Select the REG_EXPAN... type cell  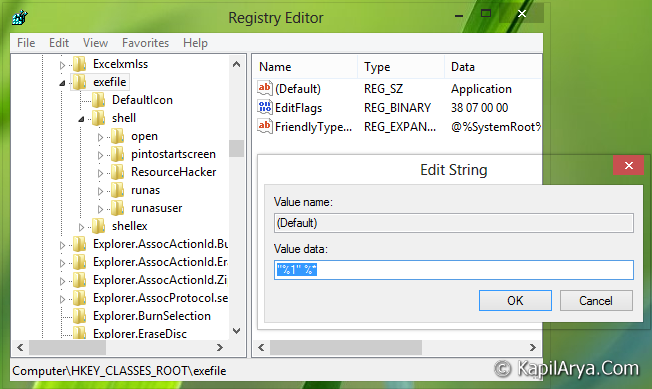point(400,127)
